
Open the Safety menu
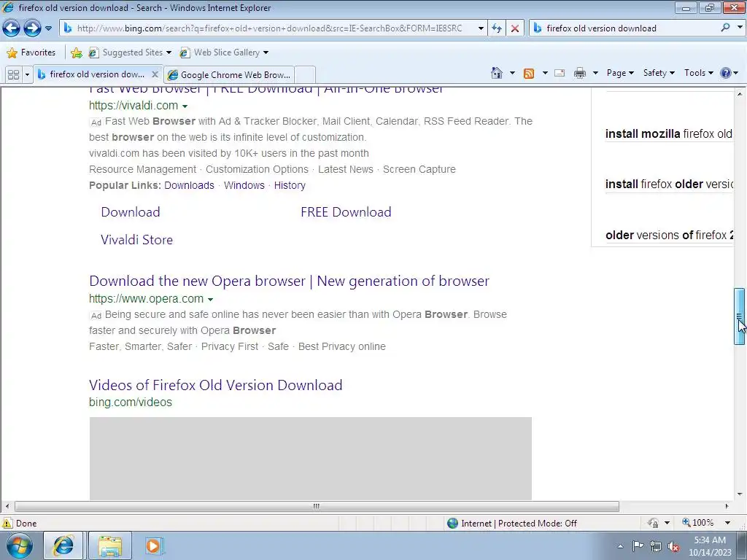click(x=659, y=73)
